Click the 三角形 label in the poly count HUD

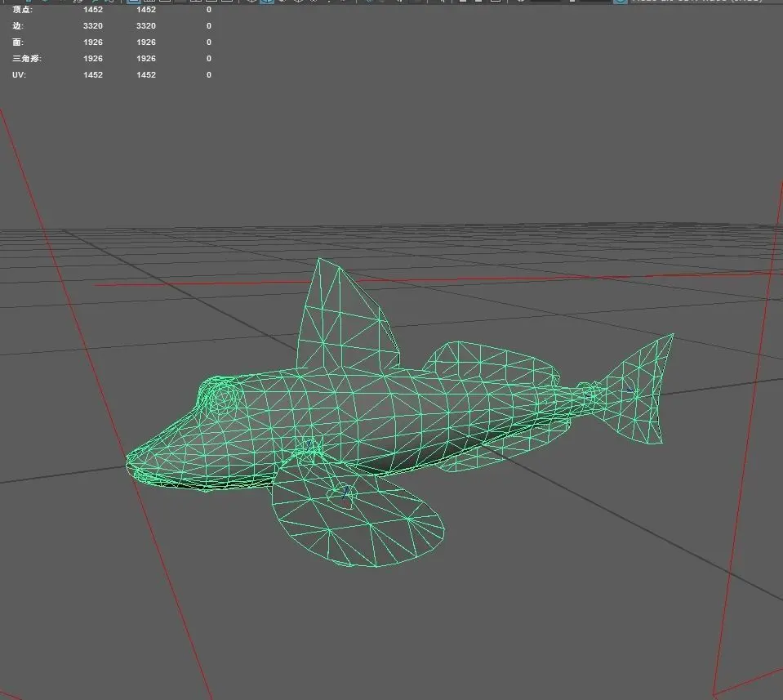27,59
